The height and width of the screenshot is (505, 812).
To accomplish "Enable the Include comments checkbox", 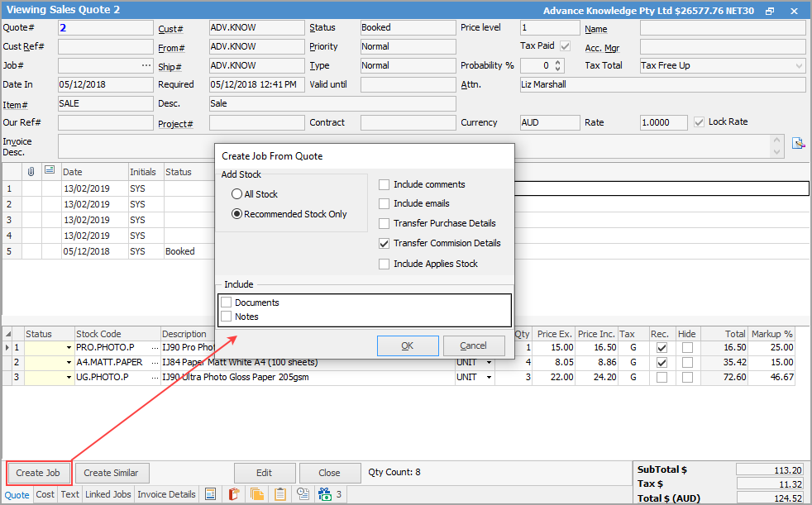I will coord(385,184).
